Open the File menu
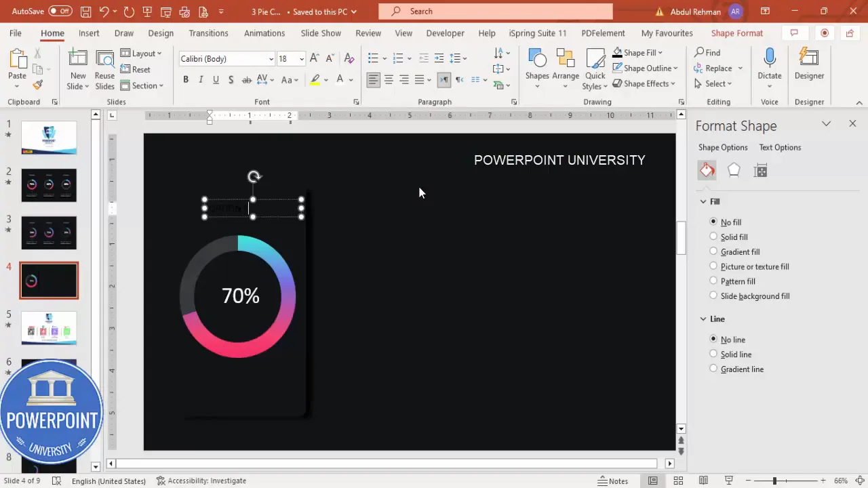 point(16,33)
